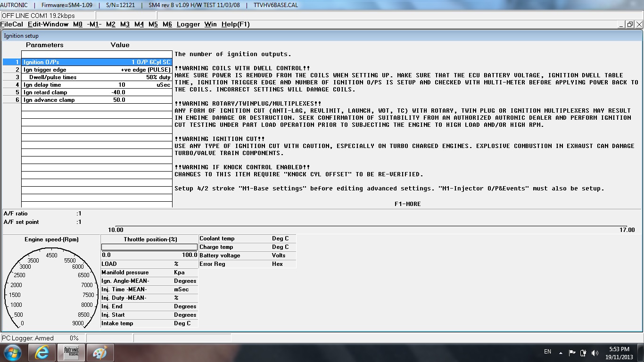Open the Win menu
This screenshot has height=362, width=644.
210,25
